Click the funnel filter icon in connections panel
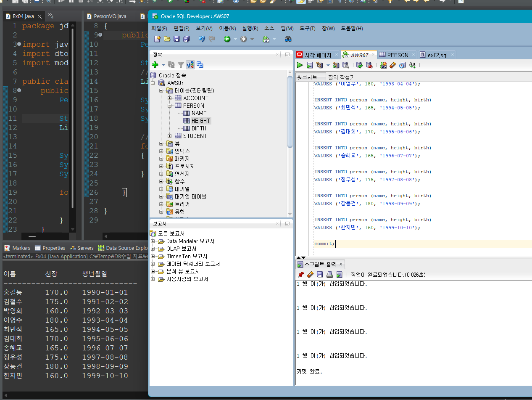This screenshot has width=532, height=400. click(x=181, y=65)
